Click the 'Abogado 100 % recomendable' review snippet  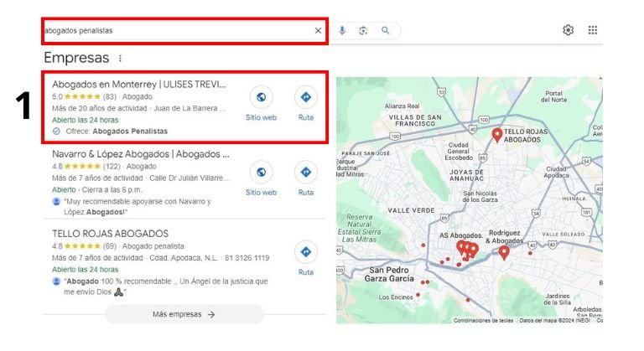[165, 286]
